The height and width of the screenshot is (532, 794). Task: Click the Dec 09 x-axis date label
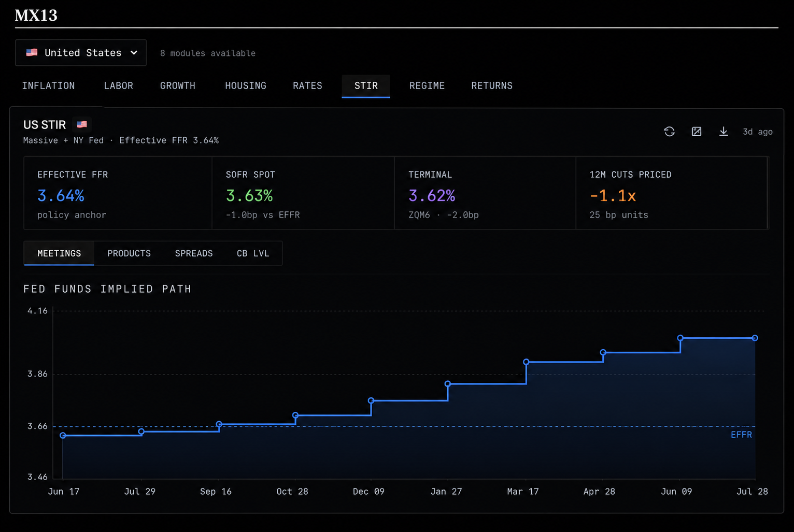(368, 492)
